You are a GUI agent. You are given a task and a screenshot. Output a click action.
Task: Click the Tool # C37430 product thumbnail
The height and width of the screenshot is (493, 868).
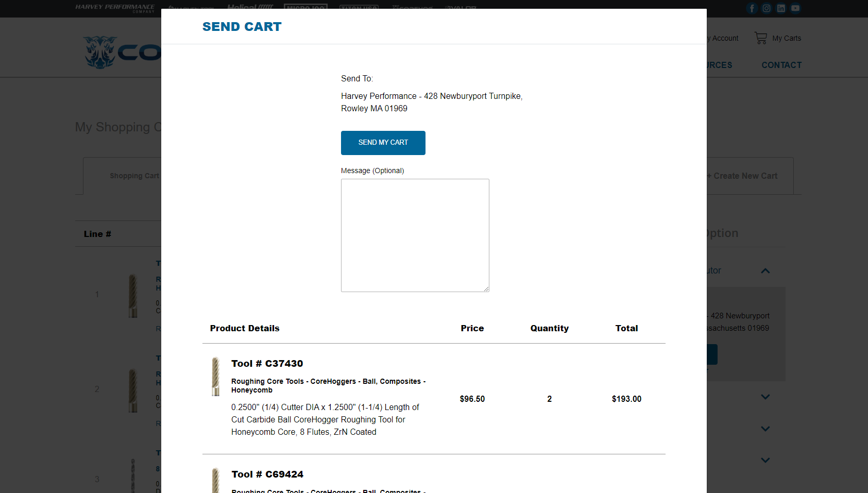click(x=216, y=377)
